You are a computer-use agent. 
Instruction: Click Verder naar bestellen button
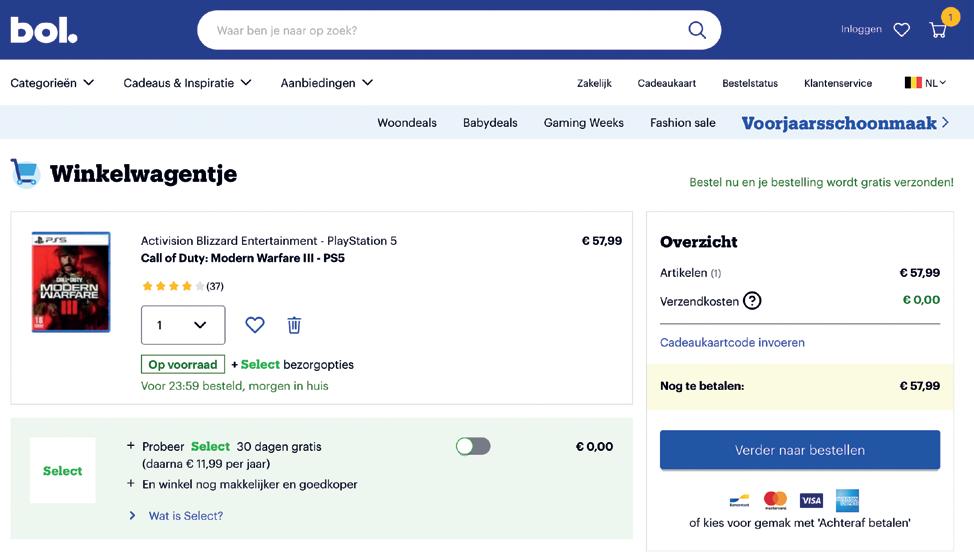(800, 450)
